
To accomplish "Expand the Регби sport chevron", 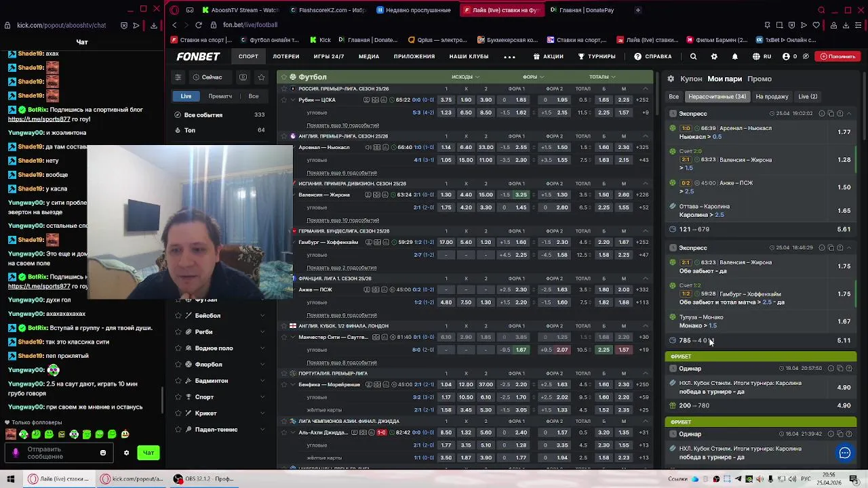I will [x=262, y=332].
